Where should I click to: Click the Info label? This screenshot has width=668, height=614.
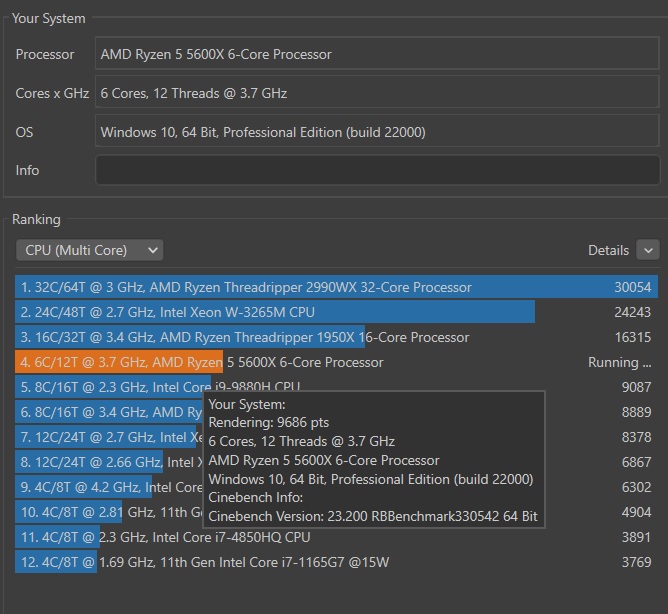pyautogui.click(x=27, y=170)
